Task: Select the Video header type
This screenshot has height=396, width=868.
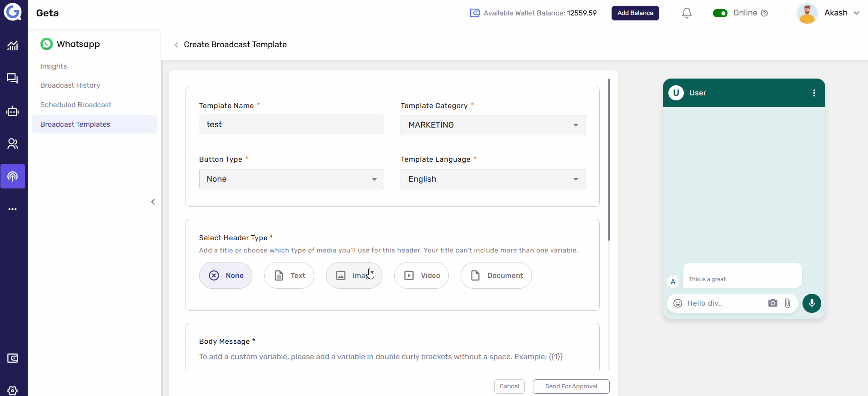Action: (421, 276)
